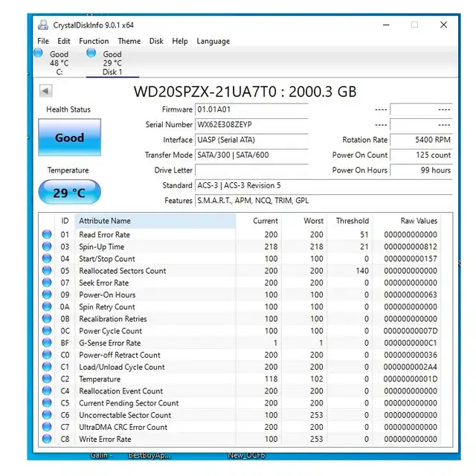Click the empty Drive Letter field
Screen dimensions: 476x476
tap(251, 170)
